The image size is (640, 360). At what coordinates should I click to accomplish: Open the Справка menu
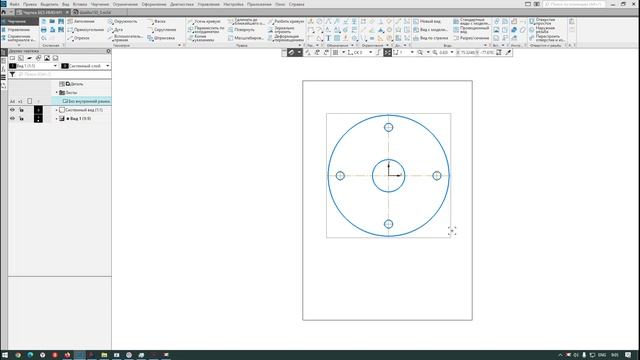[x=296, y=4]
